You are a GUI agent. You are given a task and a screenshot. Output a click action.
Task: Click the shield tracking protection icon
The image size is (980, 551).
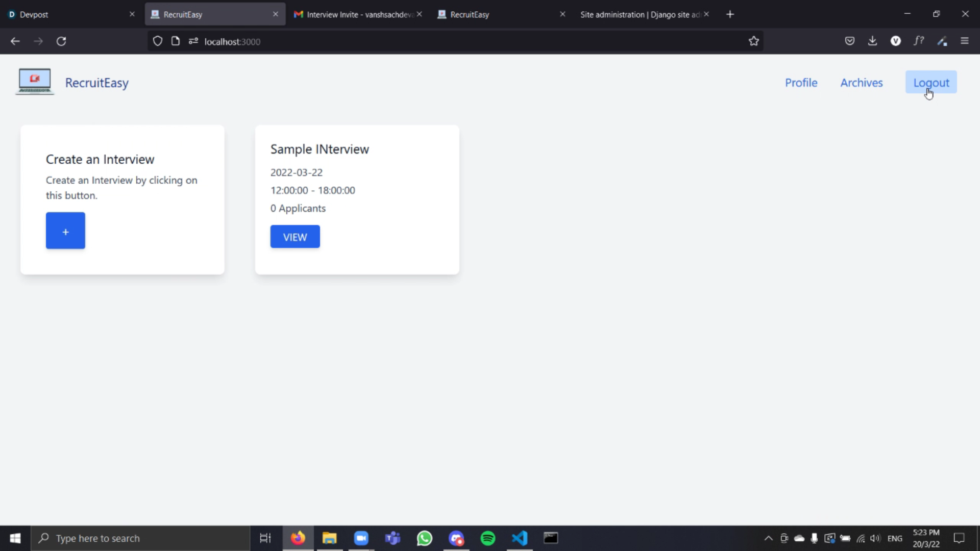[158, 41]
